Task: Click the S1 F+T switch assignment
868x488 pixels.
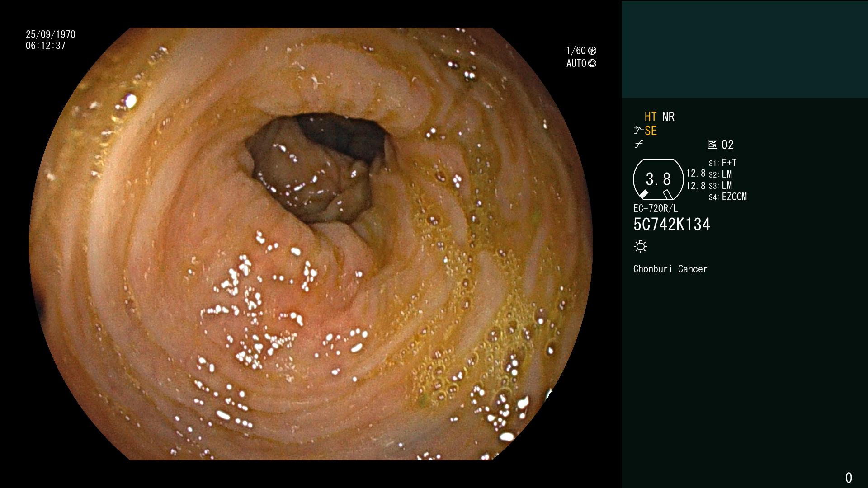Action: (723, 163)
